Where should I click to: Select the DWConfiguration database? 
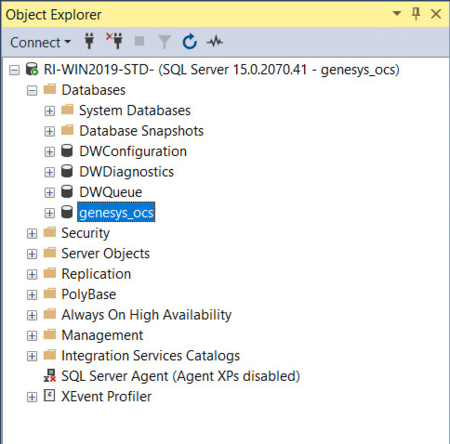tap(133, 151)
